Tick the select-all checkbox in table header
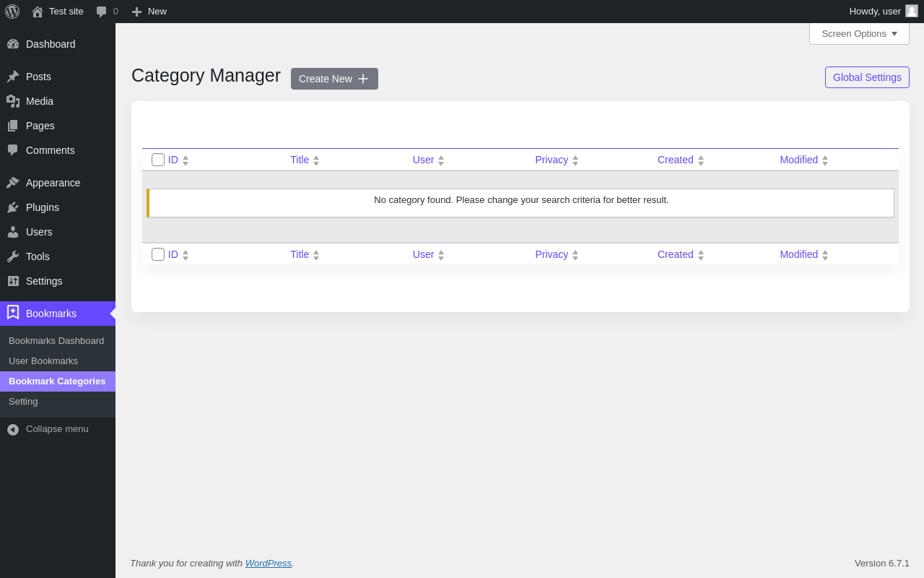This screenshot has height=578, width=924. point(158,160)
